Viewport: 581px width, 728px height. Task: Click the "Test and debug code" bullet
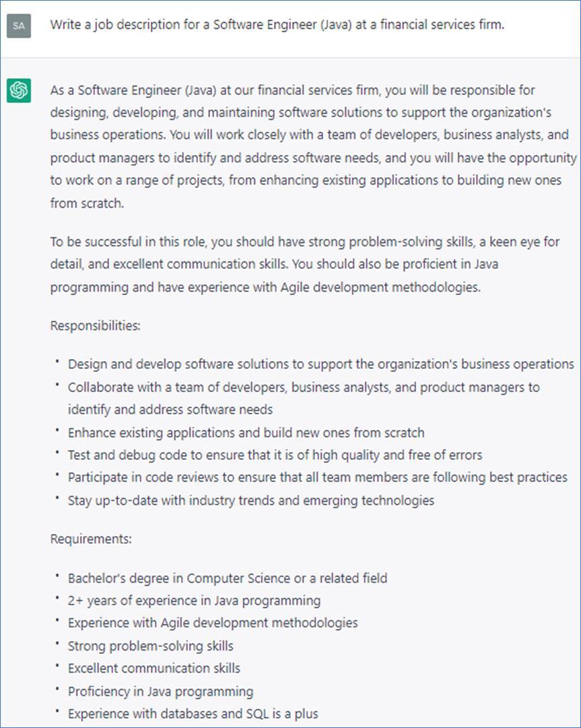275,455
